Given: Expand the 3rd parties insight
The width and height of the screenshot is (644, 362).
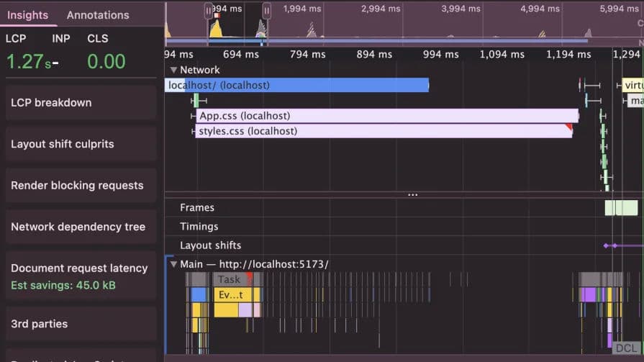Looking at the screenshot, I should click(x=81, y=324).
